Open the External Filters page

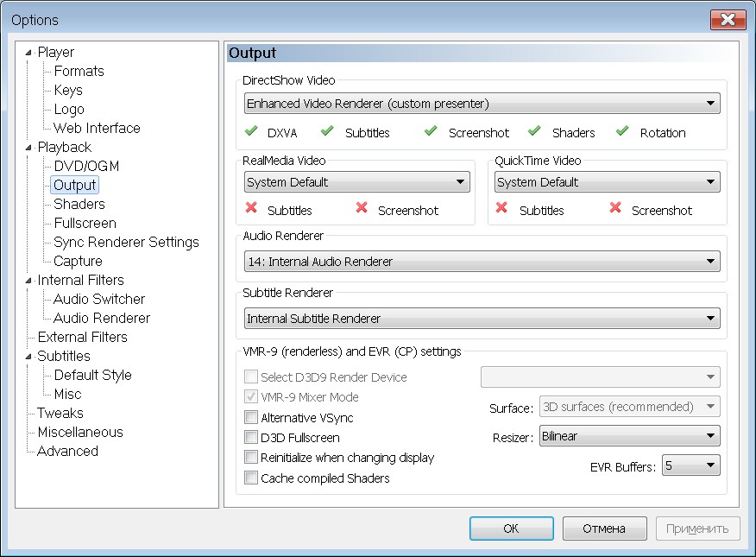click(83, 337)
